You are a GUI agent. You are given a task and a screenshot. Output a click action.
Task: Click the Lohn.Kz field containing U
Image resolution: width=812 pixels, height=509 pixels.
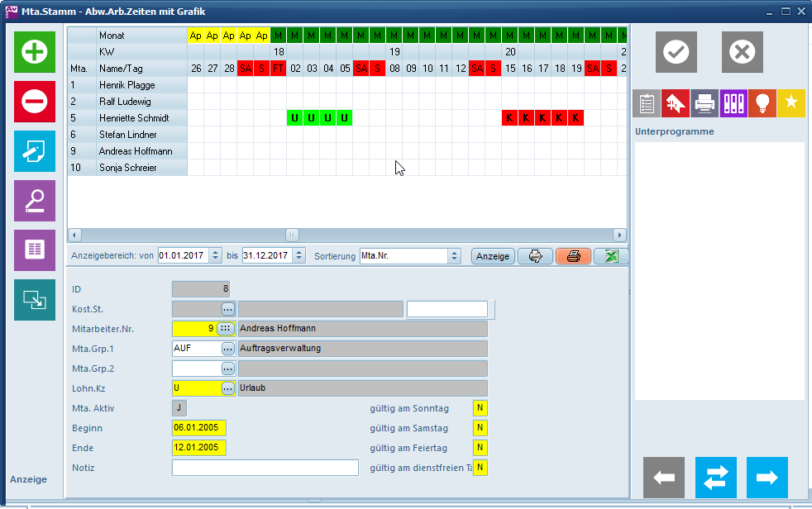click(x=197, y=388)
